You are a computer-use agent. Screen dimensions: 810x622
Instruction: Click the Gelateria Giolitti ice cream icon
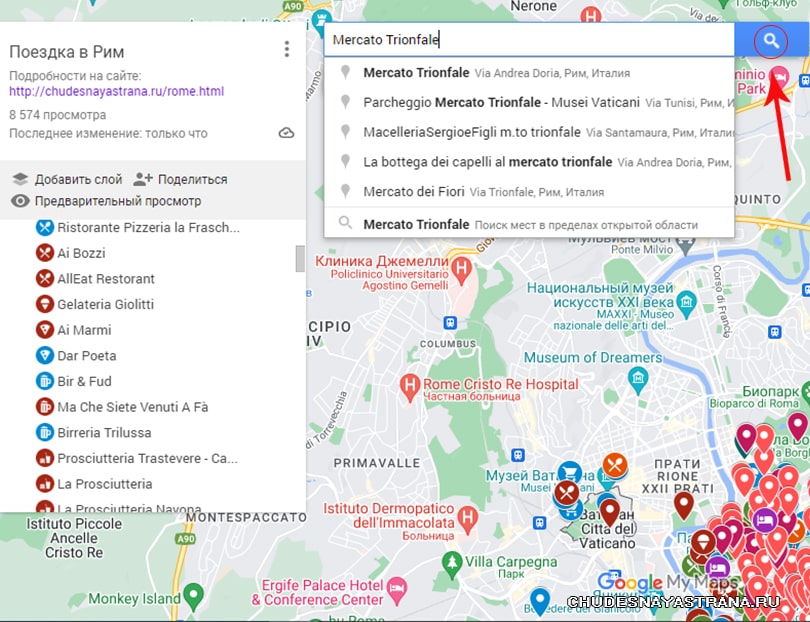pos(45,304)
